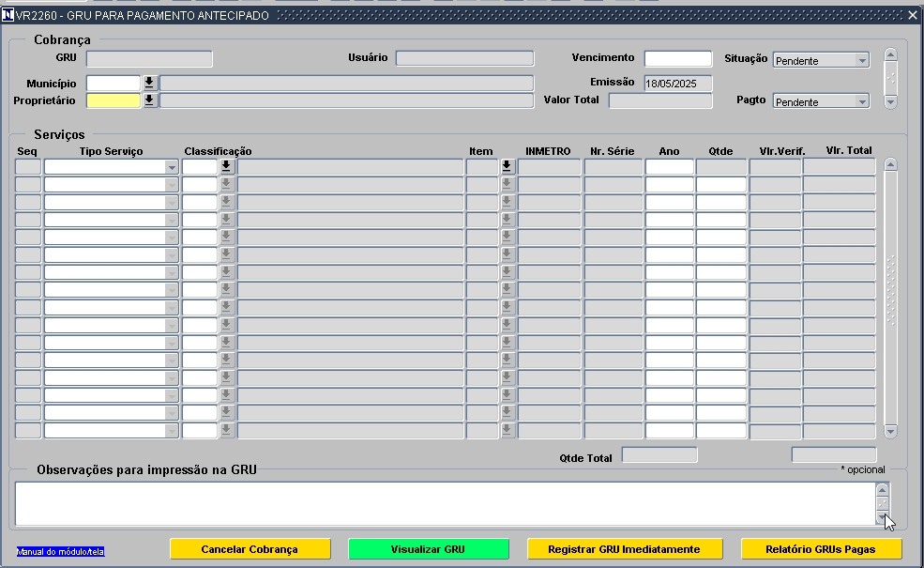Open the Município lookup list icon
The width and height of the screenshot is (924, 568).
(x=149, y=83)
